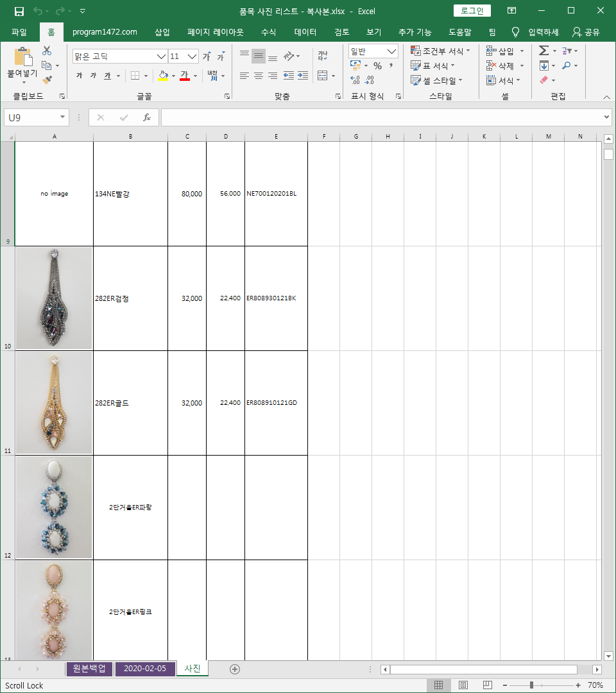Click the Cut scissors icon

click(47, 51)
